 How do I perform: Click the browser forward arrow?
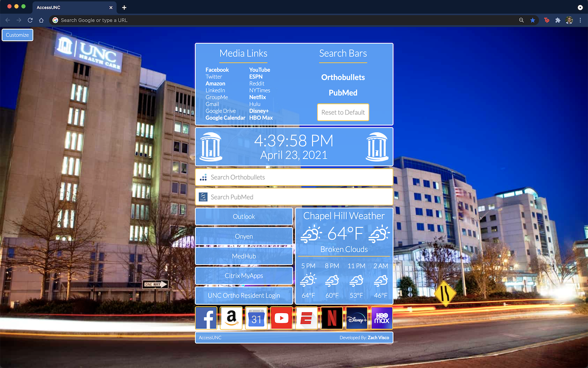tap(19, 20)
